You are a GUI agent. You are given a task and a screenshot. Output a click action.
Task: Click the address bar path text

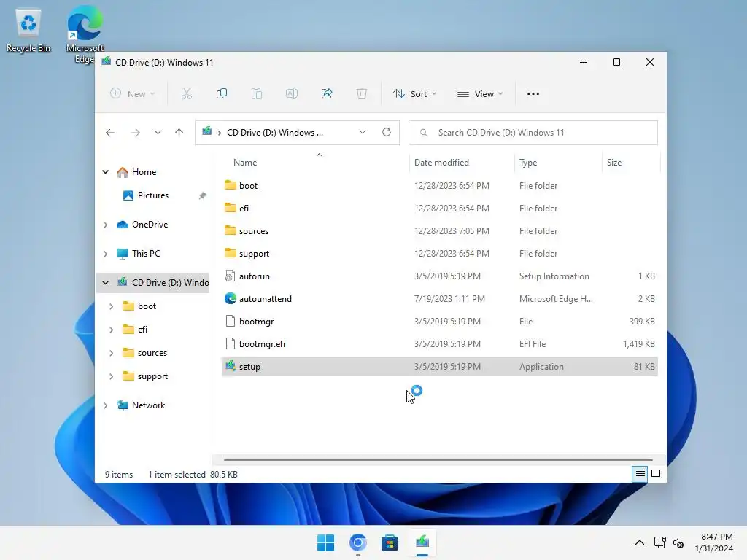click(x=275, y=133)
